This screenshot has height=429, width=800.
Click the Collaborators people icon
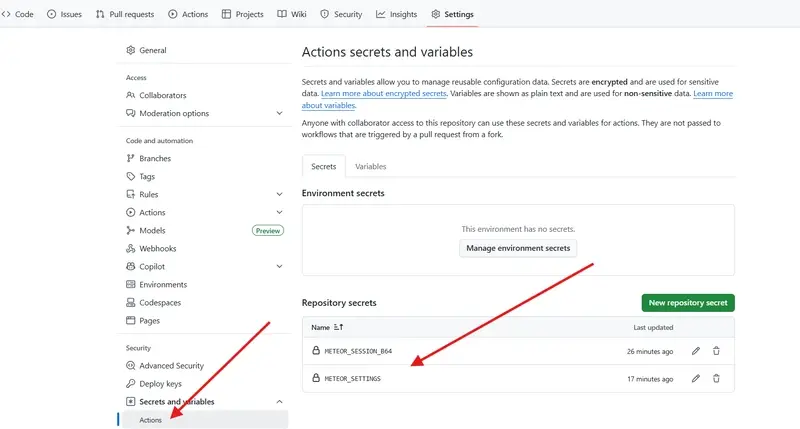[131, 95]
